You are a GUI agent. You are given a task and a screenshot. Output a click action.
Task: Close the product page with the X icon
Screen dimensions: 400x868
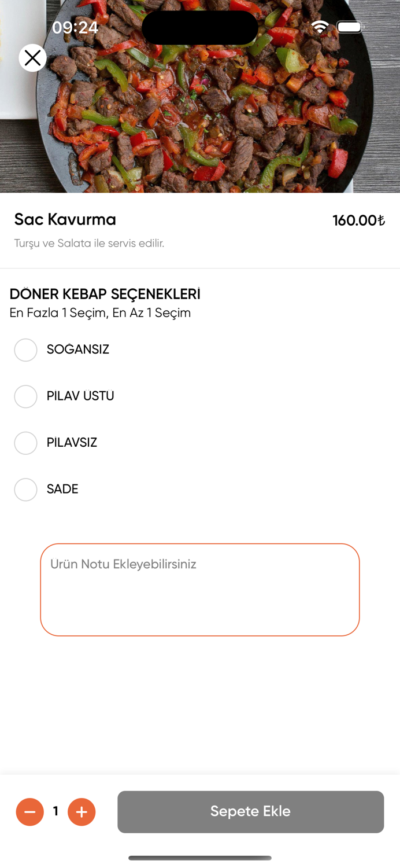coord(32,58)
